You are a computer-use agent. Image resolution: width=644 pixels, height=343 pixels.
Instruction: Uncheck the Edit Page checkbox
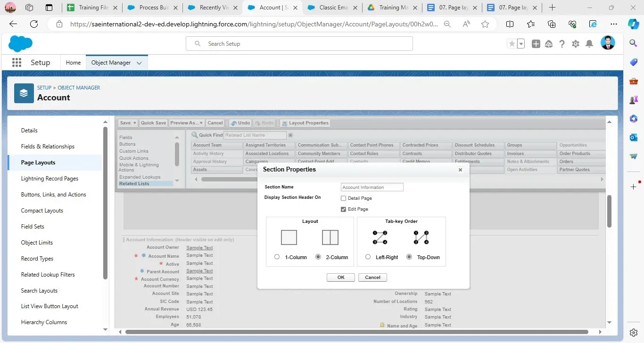pyautogui.click(x=343, y=209)
